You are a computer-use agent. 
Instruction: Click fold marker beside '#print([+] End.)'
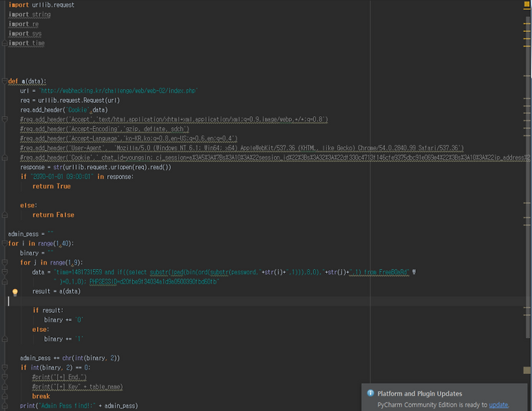pyautogui.click(x=4, y=377)
